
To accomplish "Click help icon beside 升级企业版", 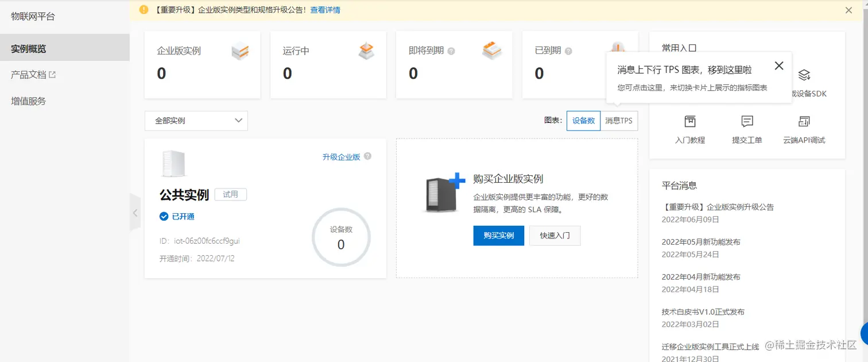I will (x=367, y=156).
